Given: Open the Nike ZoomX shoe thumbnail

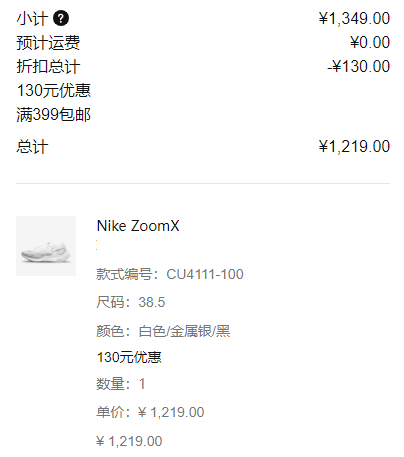Looking at the screenshot, I should tap(46, 246).
